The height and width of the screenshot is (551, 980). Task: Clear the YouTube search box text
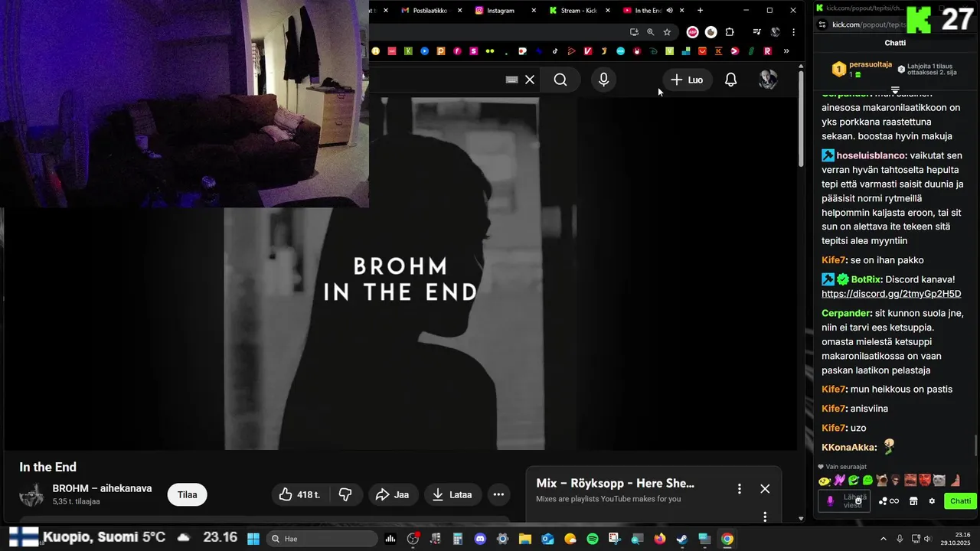(x=530, y=80)
